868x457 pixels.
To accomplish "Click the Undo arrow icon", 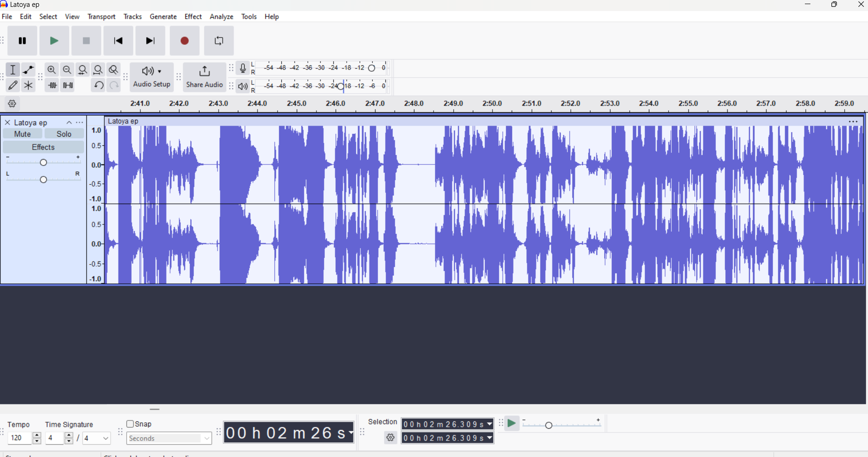I will [98, 85].
